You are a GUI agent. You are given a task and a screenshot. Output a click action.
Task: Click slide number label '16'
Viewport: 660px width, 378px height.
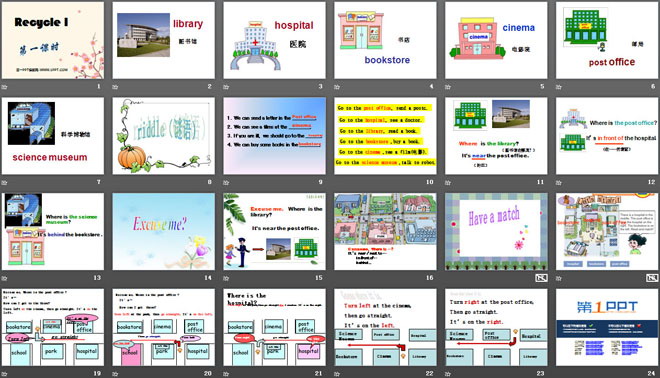tap(429, 278)
